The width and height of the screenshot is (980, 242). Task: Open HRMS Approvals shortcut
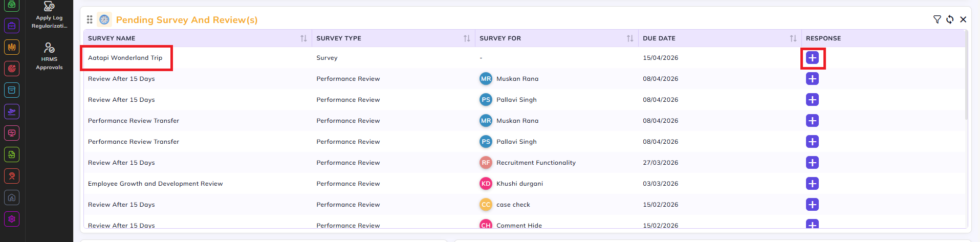[x=49, y=56]
